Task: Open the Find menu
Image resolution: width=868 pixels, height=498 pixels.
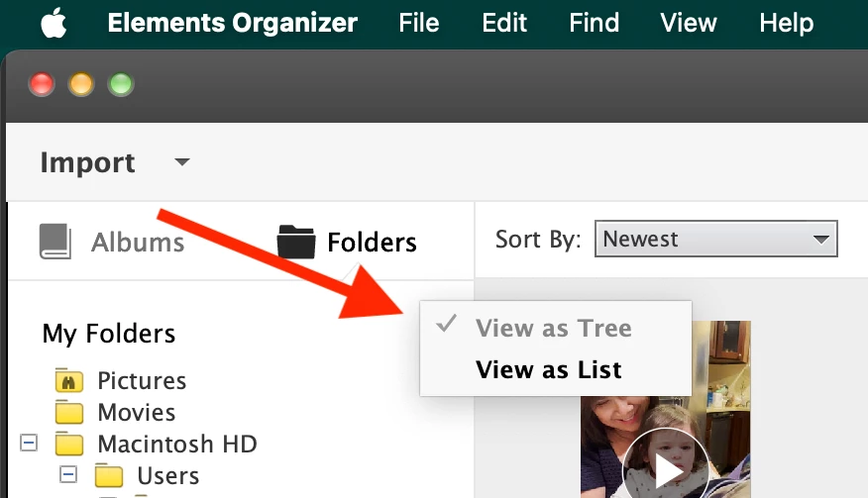Action: [x=594, y=23]
